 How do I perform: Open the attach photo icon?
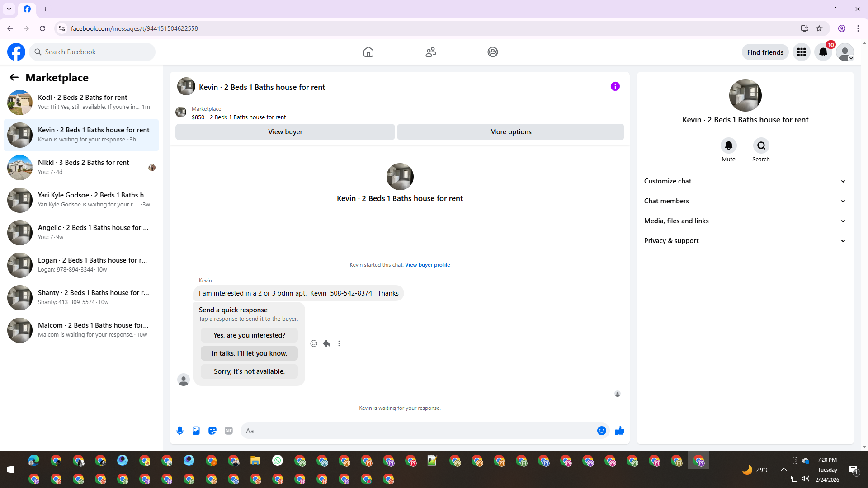196,431
